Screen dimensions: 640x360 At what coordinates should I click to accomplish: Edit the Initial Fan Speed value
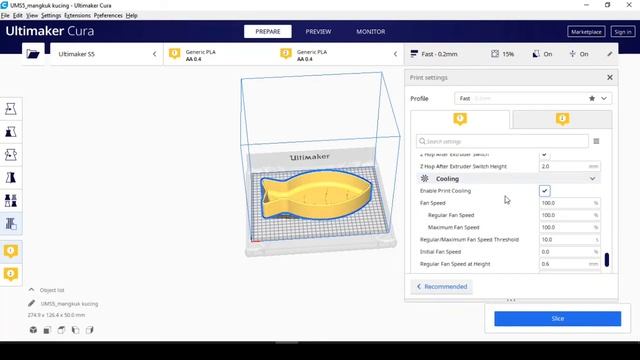click(570, 252)
